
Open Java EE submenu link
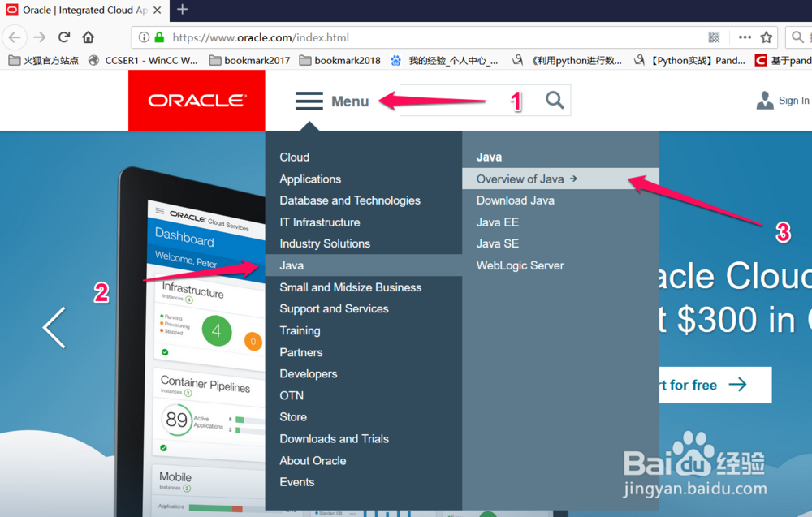(497, 222)
